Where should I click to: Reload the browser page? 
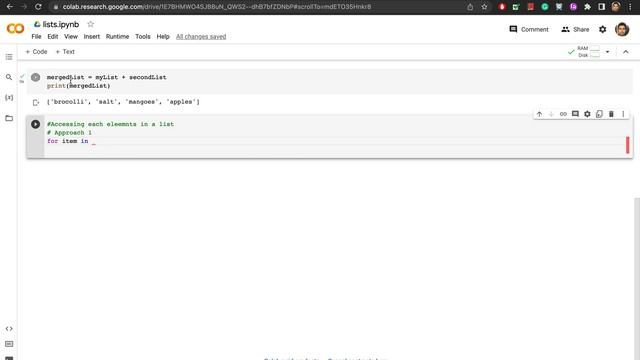38,7
